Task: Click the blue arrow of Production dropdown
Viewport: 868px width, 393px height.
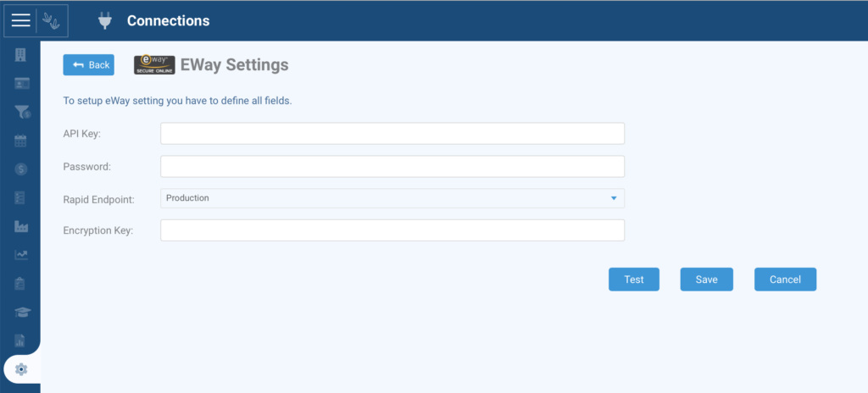Action: tap(614, 198)
